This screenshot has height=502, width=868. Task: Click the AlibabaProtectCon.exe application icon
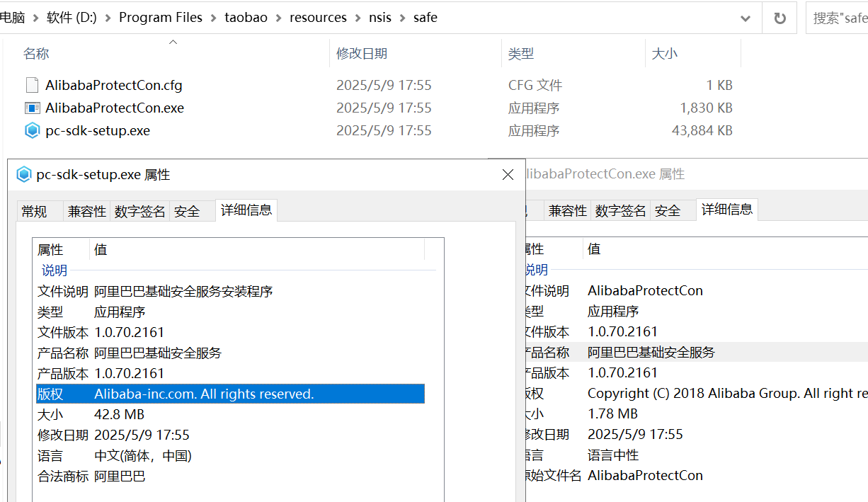tap(31, 108)
